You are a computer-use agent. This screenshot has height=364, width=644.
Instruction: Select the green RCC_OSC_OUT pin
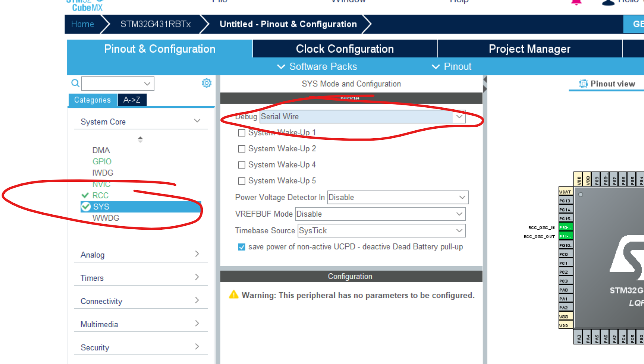pos(566,236)
